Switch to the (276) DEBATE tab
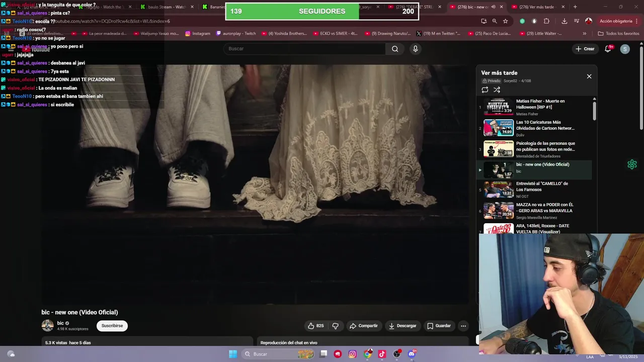Image resolution: width=644 pixels, height=362 pixels. (x=414, y=7)
